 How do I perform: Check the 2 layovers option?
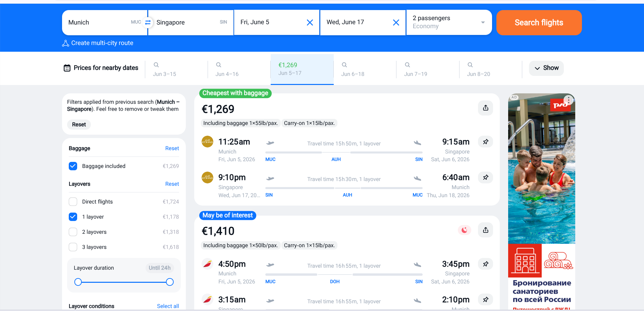[x=73, y=232]
